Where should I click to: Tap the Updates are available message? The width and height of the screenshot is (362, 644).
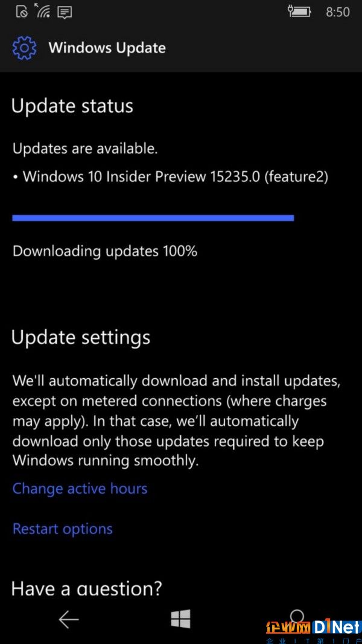tap(85, 149)
